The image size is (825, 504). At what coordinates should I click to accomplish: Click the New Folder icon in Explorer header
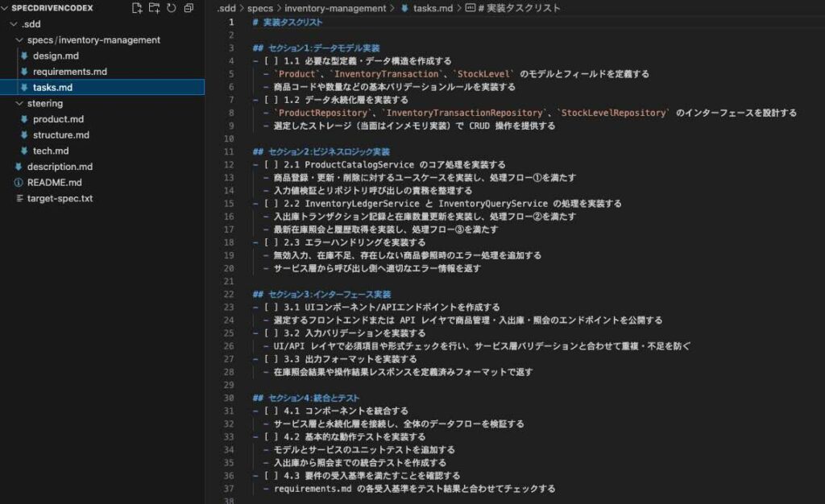point(154,8)
